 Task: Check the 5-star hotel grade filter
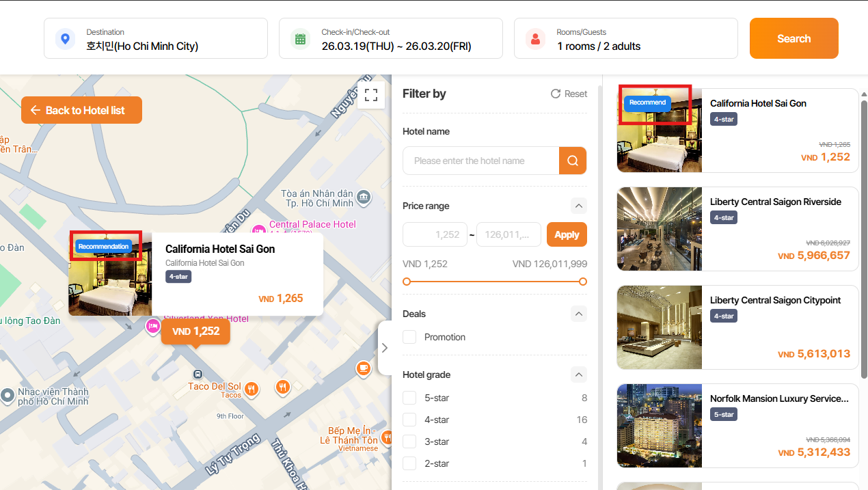click(409, 398)
